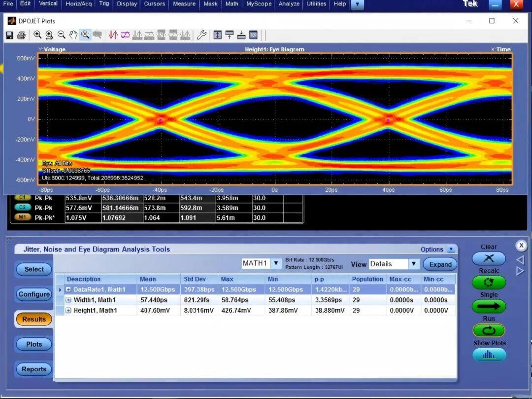
Task: Open the MATH1 source dropdown
Action: point(276,263)
